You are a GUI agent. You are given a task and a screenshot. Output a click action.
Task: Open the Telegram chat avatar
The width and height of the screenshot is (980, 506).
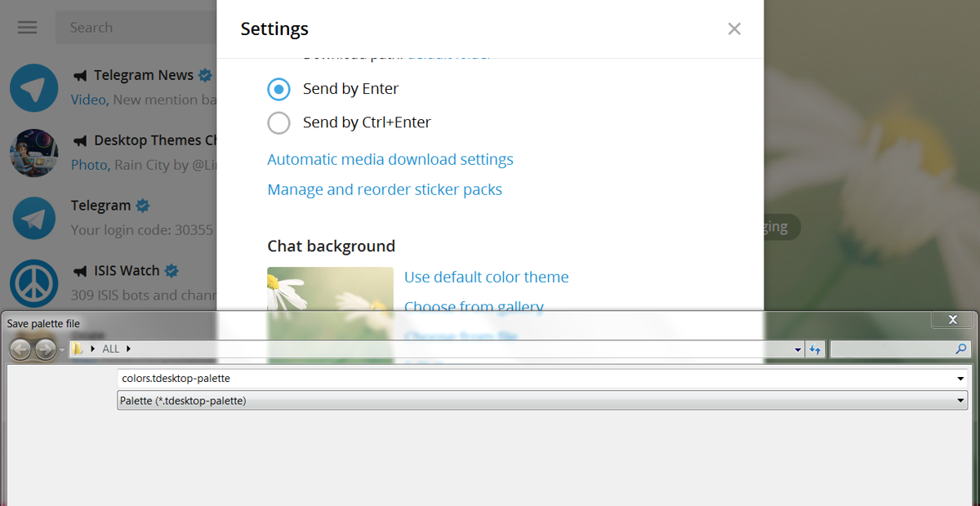[x=34, y=219]
